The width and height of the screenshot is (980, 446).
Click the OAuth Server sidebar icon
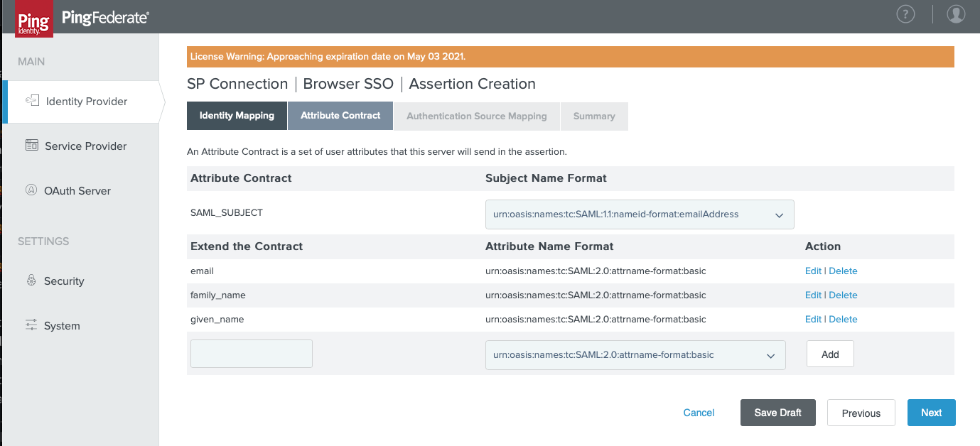click(x=31, y=190)
